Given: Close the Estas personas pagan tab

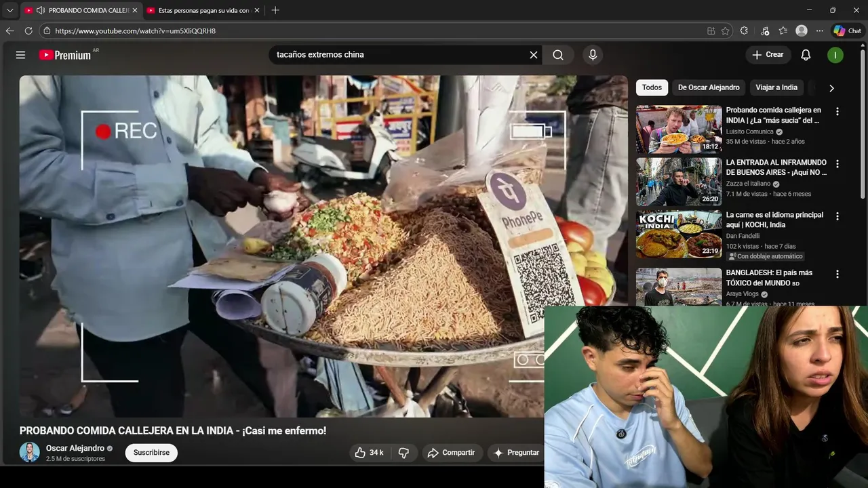Looking at the screenshot, I should point(257,10).
